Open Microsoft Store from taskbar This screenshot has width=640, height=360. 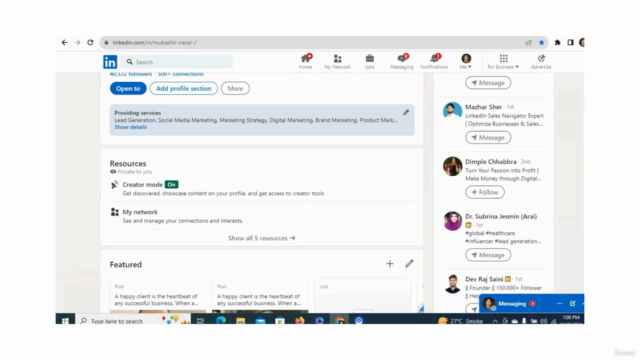click(280, 321)
